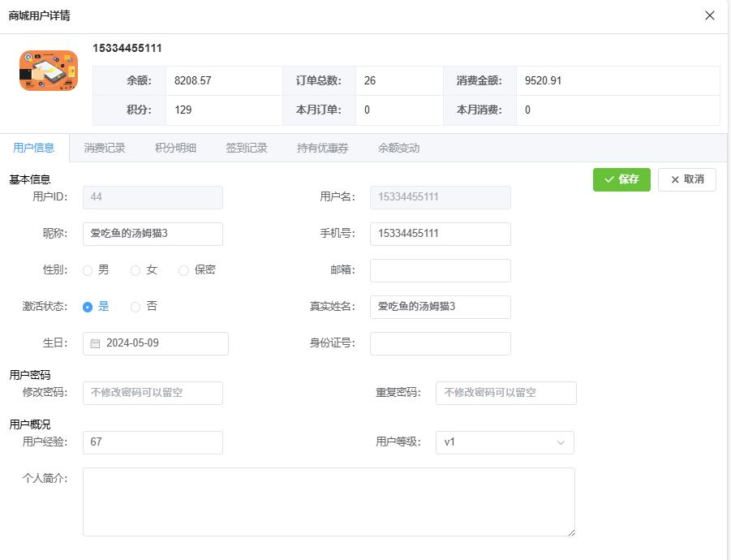This screenshot has height=560, width=731.
Task: Open the 生日 date picker
Action: 162,343
